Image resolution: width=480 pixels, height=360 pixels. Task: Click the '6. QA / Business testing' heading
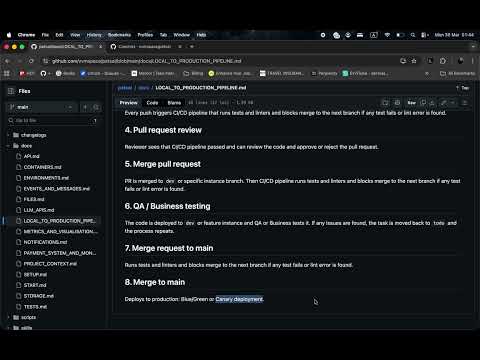pyautogui.click(x=167, y=206)
